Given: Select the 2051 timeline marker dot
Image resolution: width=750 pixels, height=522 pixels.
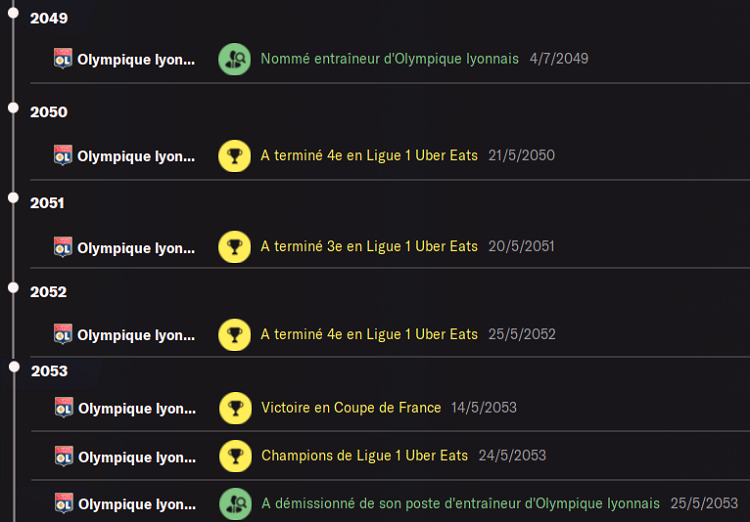Looking at the screenshot, I should point(13,198).
